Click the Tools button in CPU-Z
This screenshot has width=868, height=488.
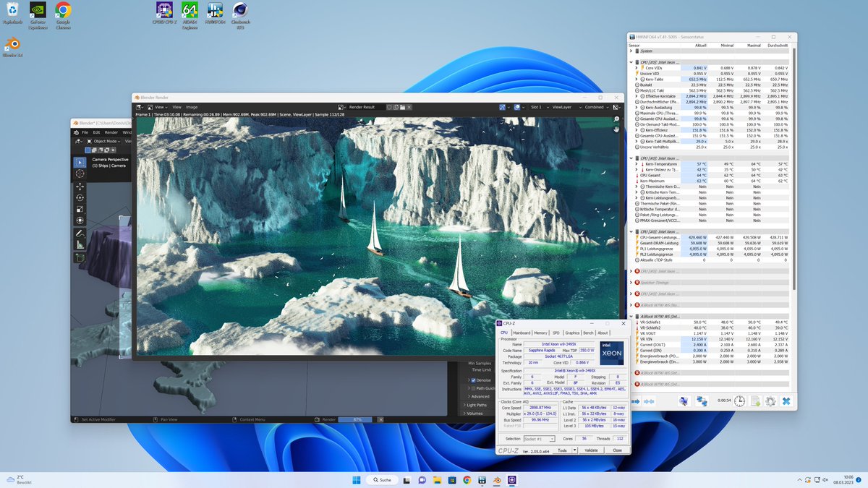[x=562, y=450]
